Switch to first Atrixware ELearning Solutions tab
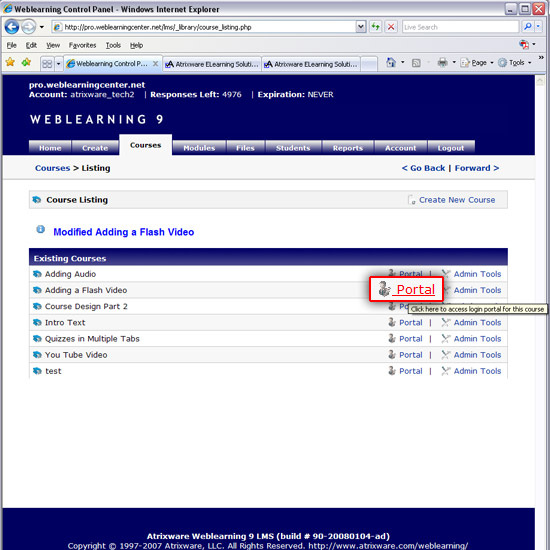 pos(212,64)
